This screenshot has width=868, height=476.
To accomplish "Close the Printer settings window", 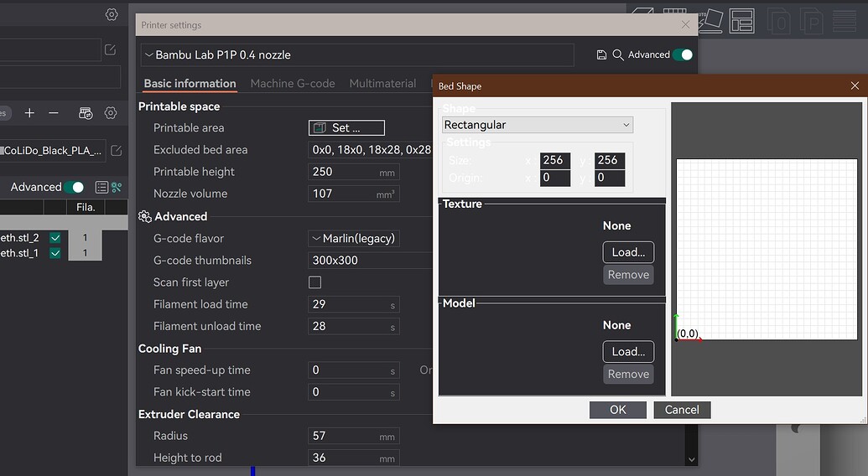I will pyautogui.click(x=685, y=24).
